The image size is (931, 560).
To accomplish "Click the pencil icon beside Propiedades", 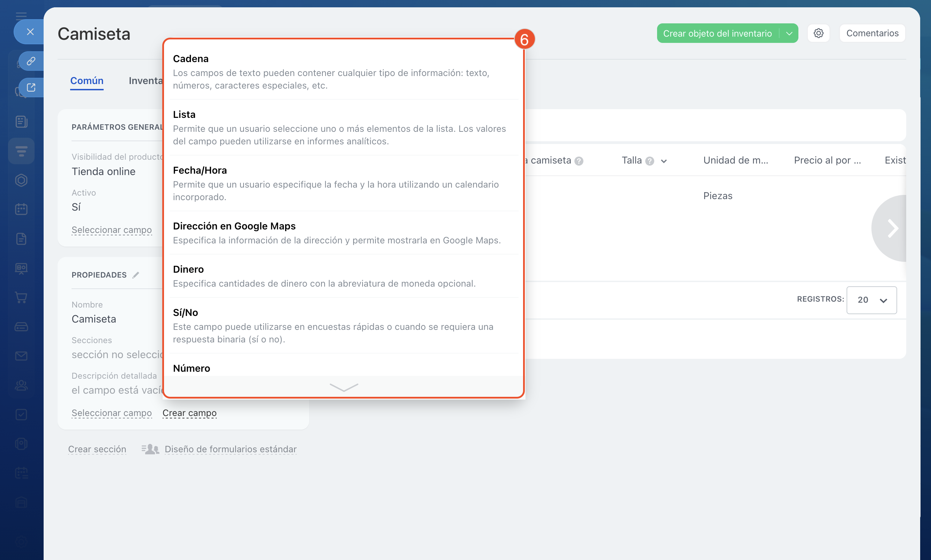I will [x=136, y=275].
